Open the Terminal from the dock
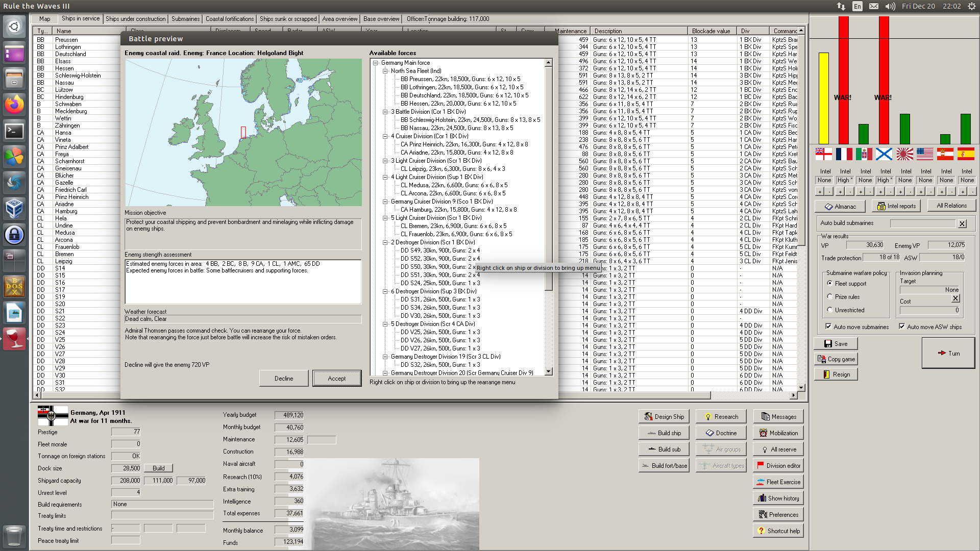 tap(14, 131)
